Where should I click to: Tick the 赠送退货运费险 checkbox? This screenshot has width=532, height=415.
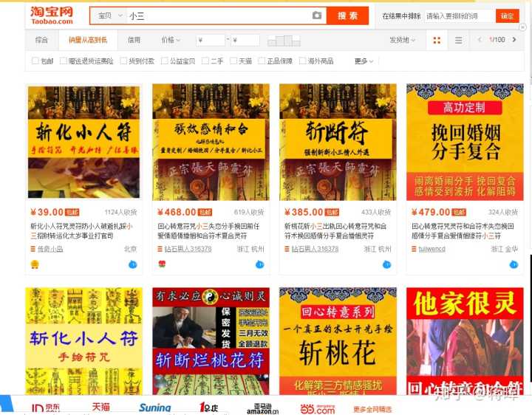pos(63,61)
